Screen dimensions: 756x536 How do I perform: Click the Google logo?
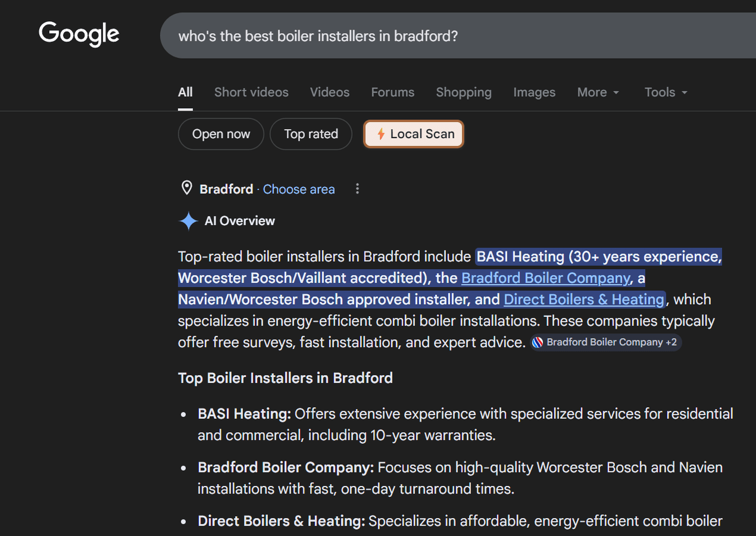(79, 34)
